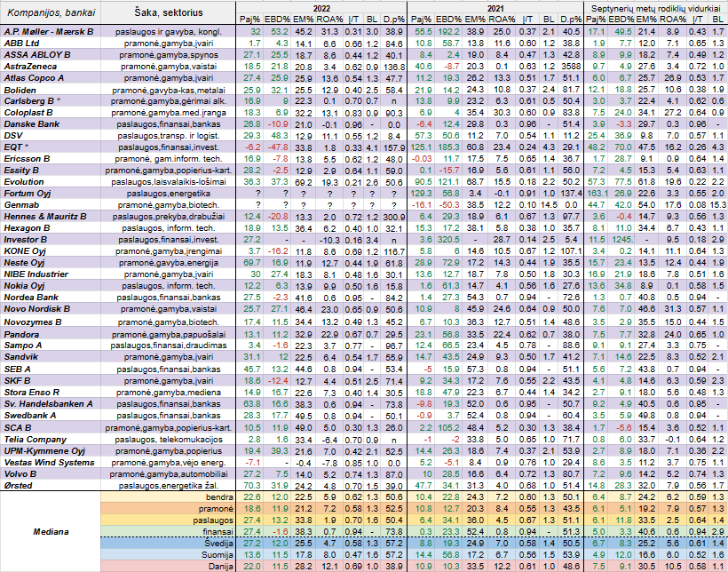
Task: Select the 192.2 value in Mærsk row
Action: click(448, 32)
